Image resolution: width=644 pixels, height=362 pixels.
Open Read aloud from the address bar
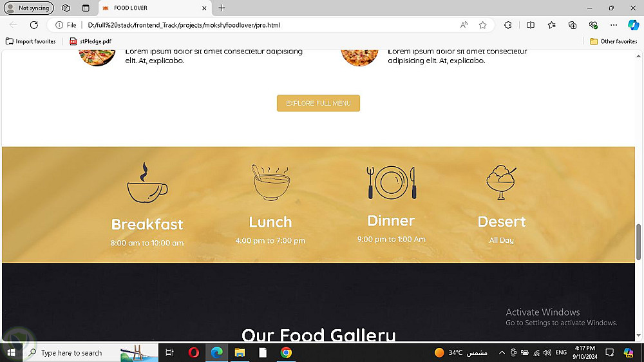coord(464,25)
